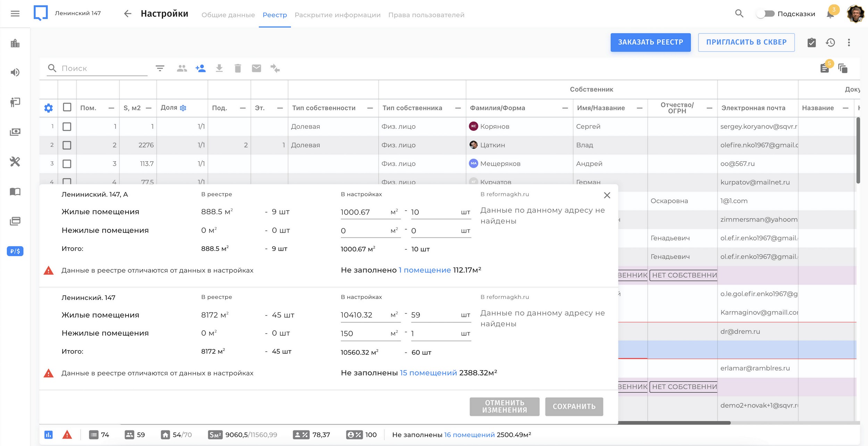Click the add owner person-plus icon

(x=200, y=68)
